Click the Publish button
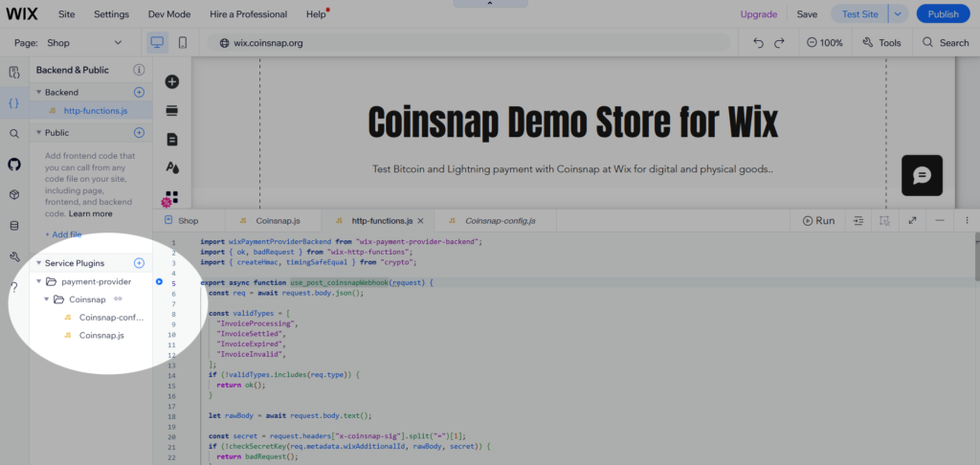Image resolution: width=980 pixels, height=465 pixels. (943, 14)
